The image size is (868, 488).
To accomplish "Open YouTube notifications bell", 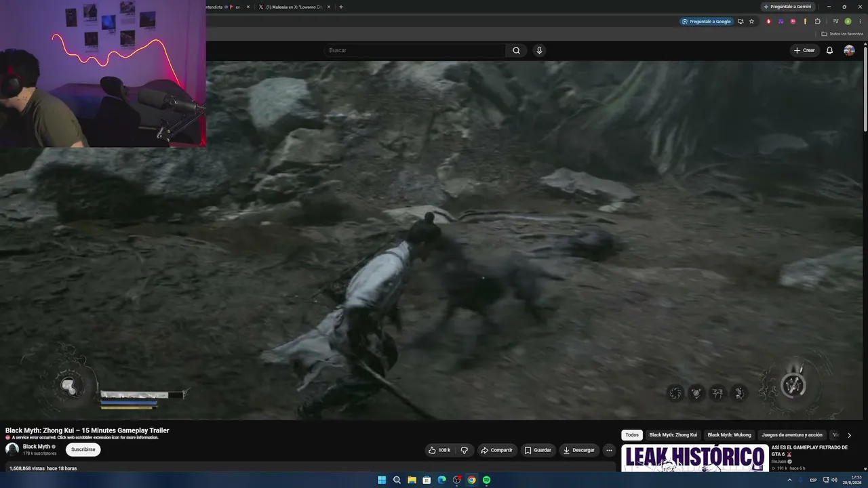I will click(829, 50).
